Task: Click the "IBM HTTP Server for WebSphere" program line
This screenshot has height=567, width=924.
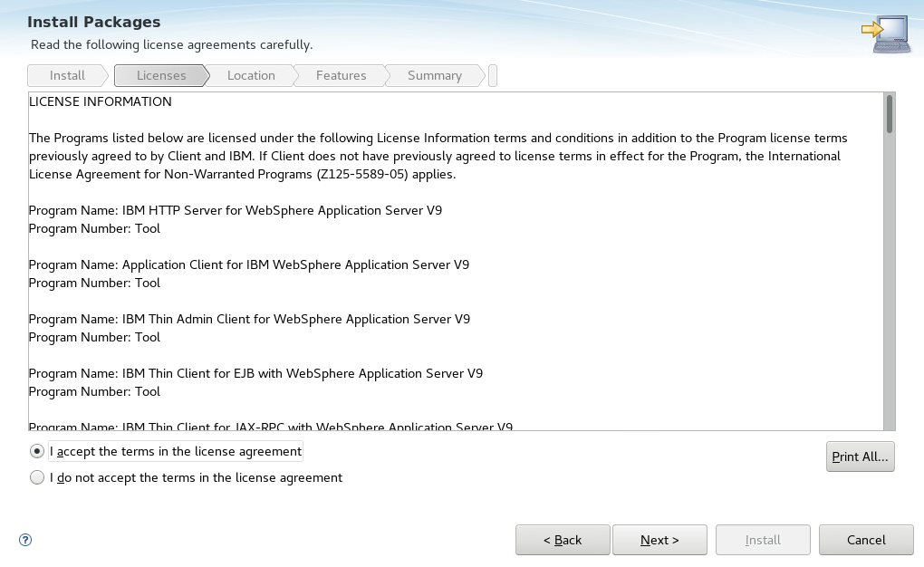Action: pos(236,210)
